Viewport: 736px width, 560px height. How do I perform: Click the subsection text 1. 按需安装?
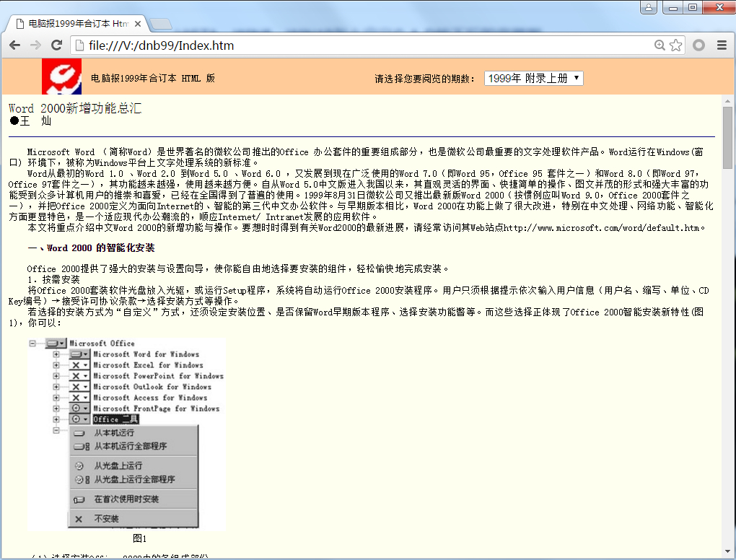click(x=53, y=280)
